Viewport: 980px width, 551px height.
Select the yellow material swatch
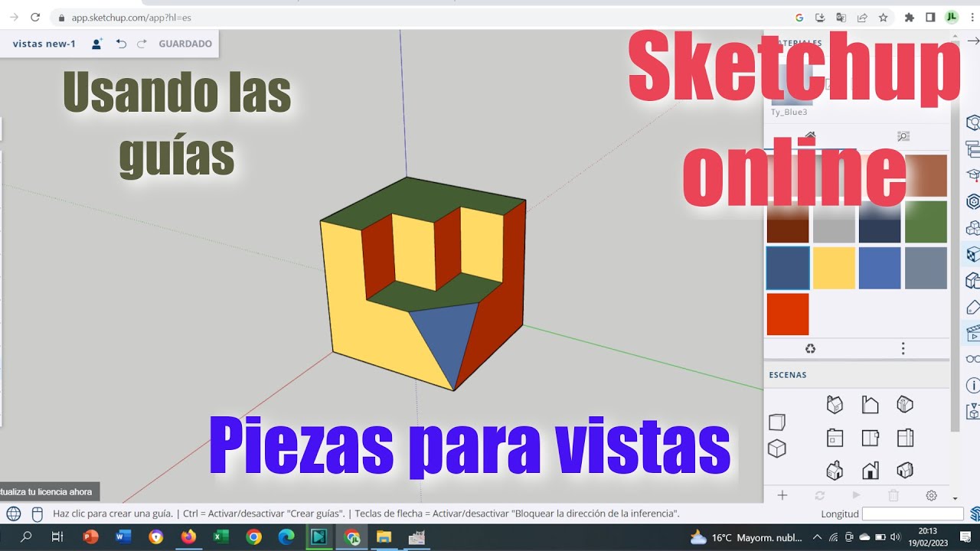834,268
